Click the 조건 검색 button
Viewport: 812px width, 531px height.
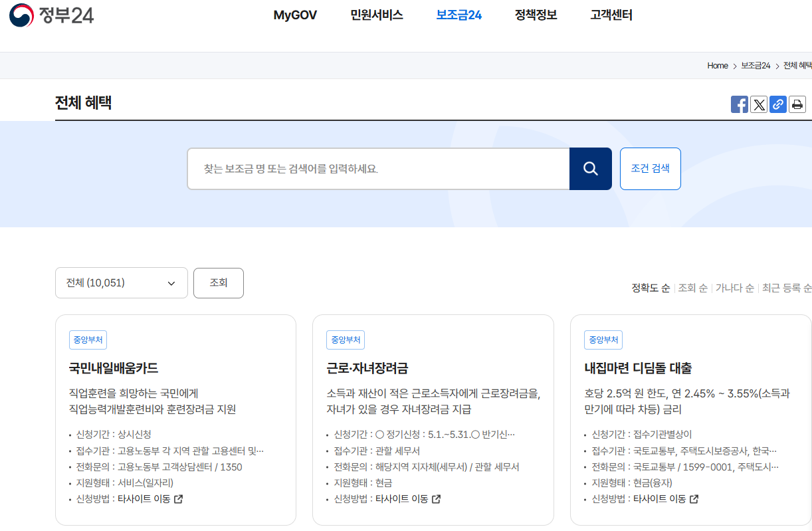(x=650, y=168)
